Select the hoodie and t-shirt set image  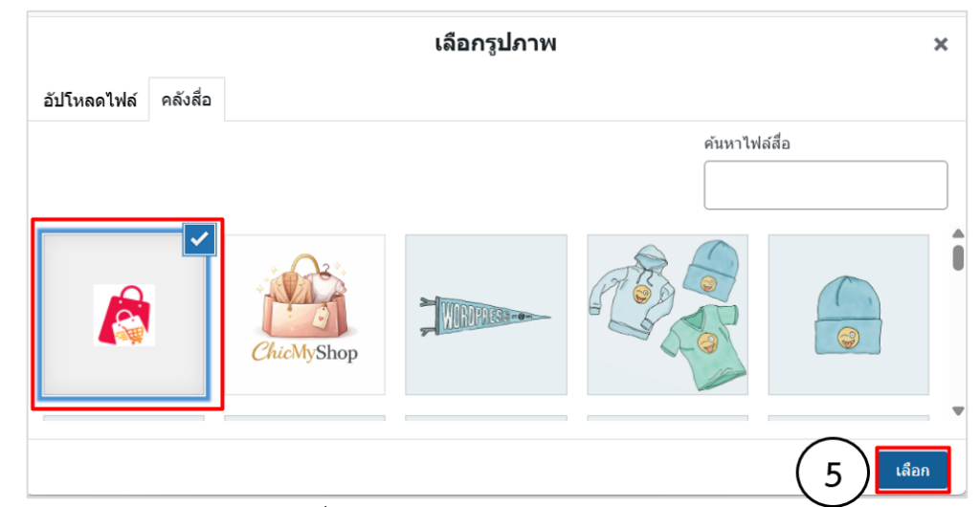(x=667, y=315)
